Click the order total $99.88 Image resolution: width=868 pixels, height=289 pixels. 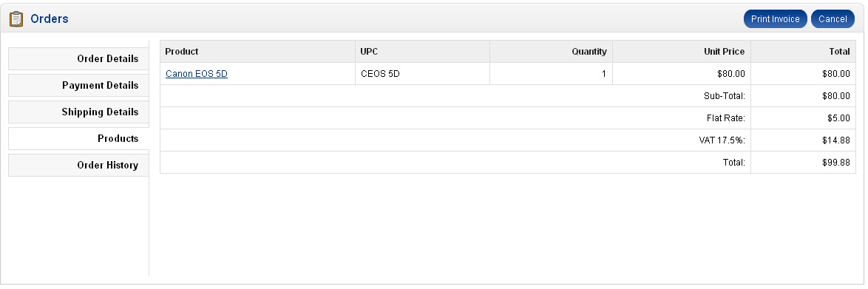[836, 162]
